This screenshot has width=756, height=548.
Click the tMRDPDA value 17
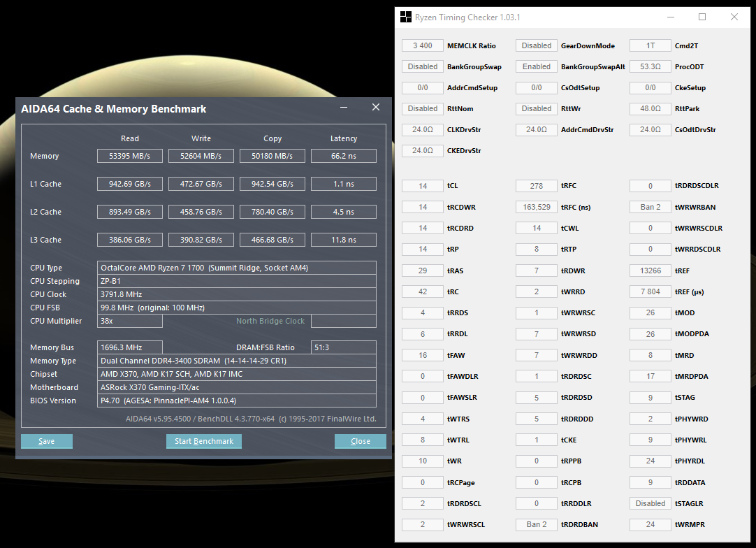pyautogui.click(x=650, y=376)
